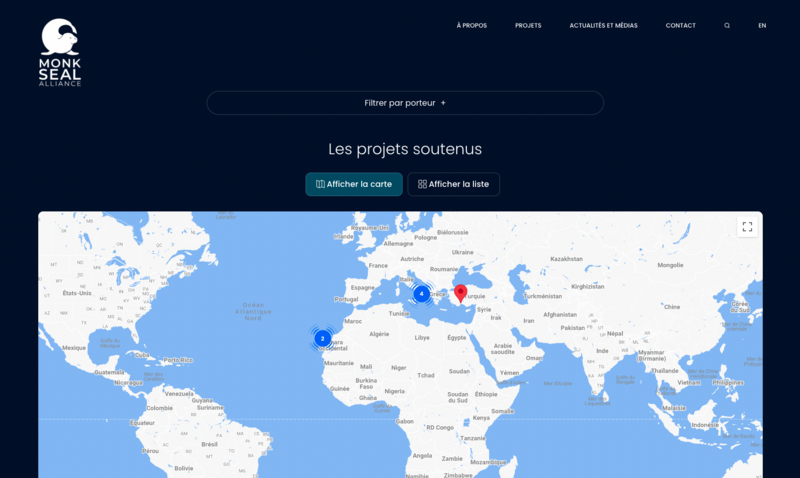Click the red map pin over Turkey

click(x=461, y=292)
